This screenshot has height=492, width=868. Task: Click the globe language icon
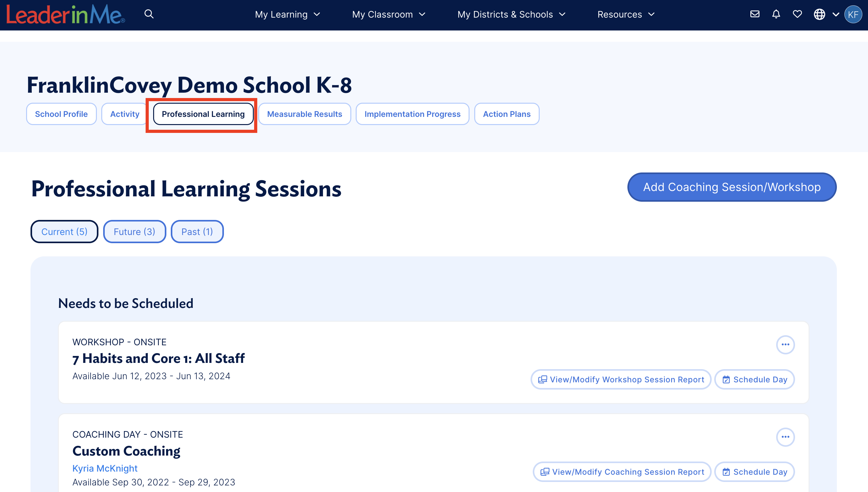click(x=819, y=14)
